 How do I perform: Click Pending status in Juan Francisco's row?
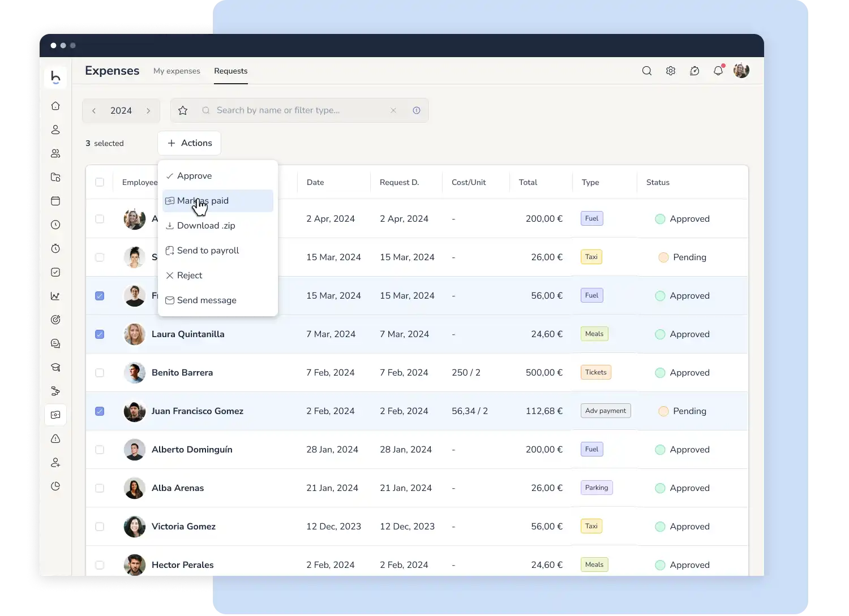[683, 411]
